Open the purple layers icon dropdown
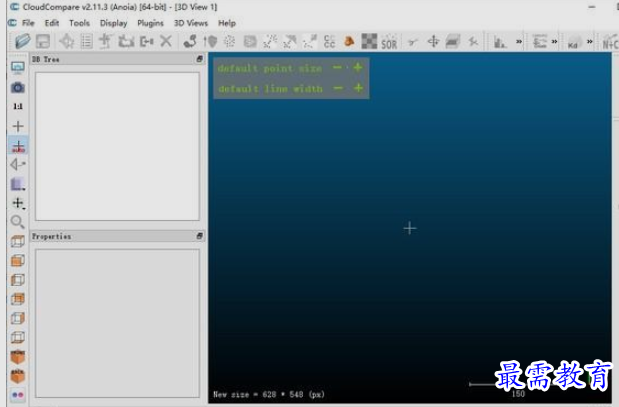The width and height of the screenshot is (619, 407). [x=18, y=184]
